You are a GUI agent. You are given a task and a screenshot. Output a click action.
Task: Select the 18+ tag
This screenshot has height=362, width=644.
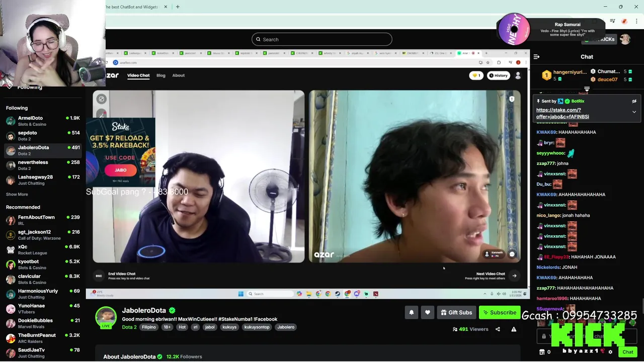pyautogui.click(x=167, y=327)
